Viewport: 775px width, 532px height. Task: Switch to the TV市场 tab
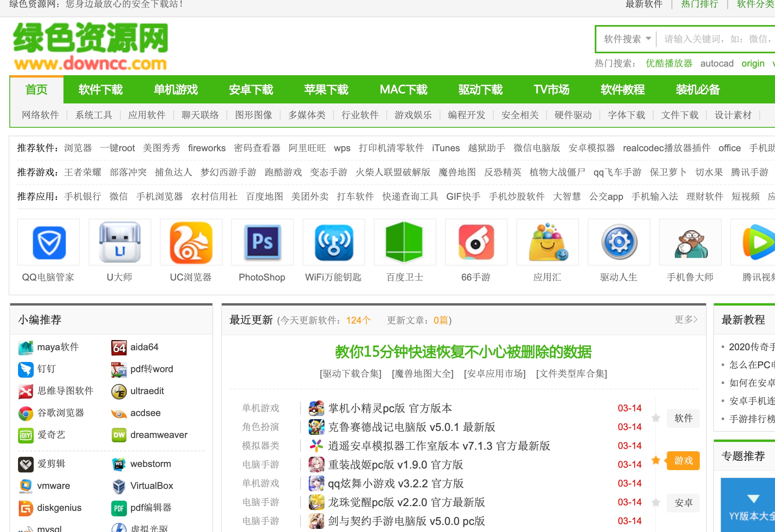pyautogui.click(x=552, y=90)
